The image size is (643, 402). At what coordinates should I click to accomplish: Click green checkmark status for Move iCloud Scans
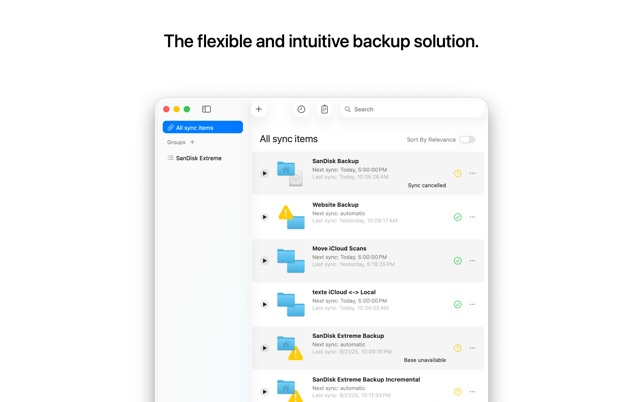tap(458, 261)
